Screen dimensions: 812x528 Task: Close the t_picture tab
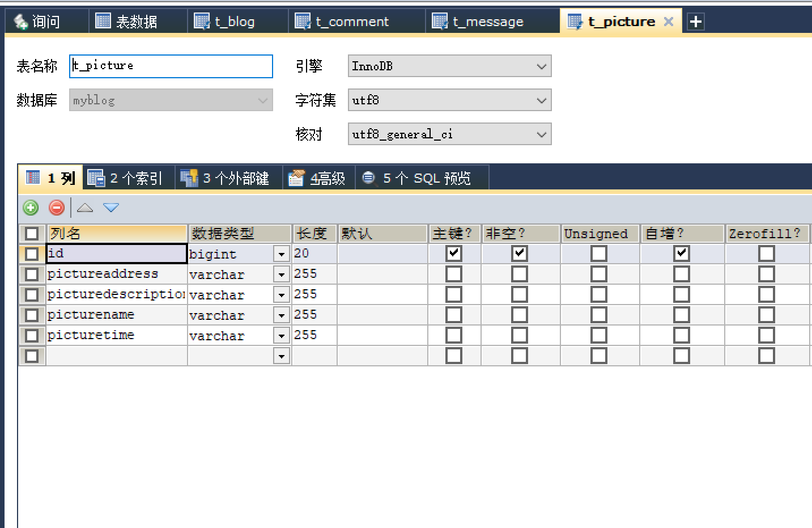pos(669,22)
